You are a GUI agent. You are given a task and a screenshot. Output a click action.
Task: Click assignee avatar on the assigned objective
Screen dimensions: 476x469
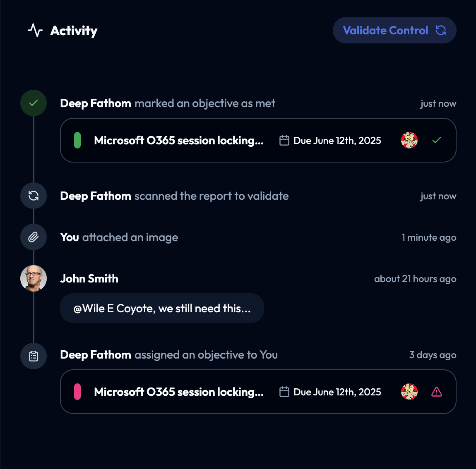[x=409, y=392]
